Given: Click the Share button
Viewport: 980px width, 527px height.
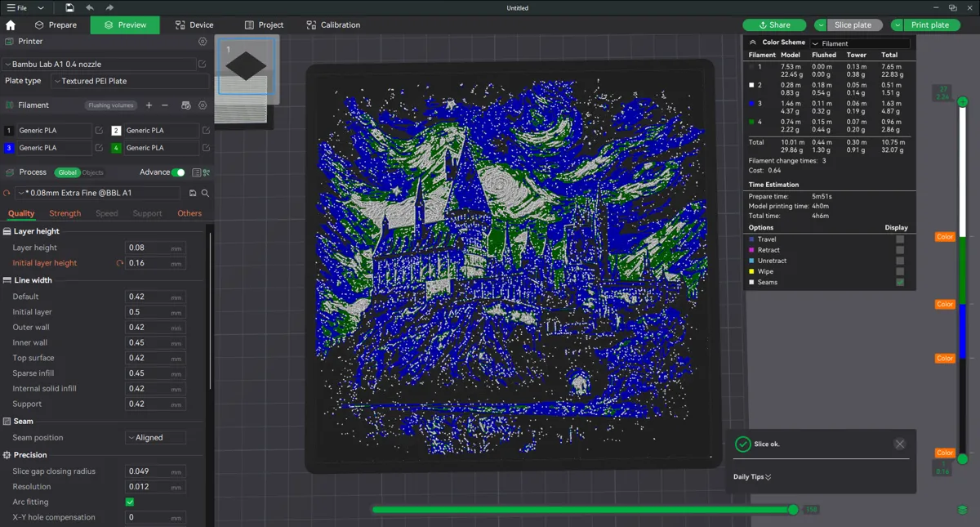Looking at the screenshot, I should (x=775, y=25).
